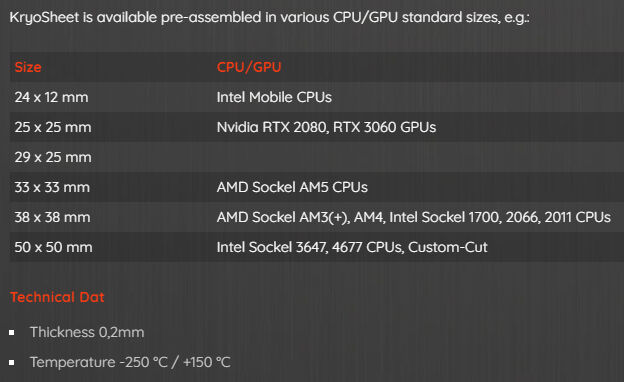
Task: Click Nvidia RTX 2080, RTX 3060 GPUs text
Action: (x=326, y=127)
